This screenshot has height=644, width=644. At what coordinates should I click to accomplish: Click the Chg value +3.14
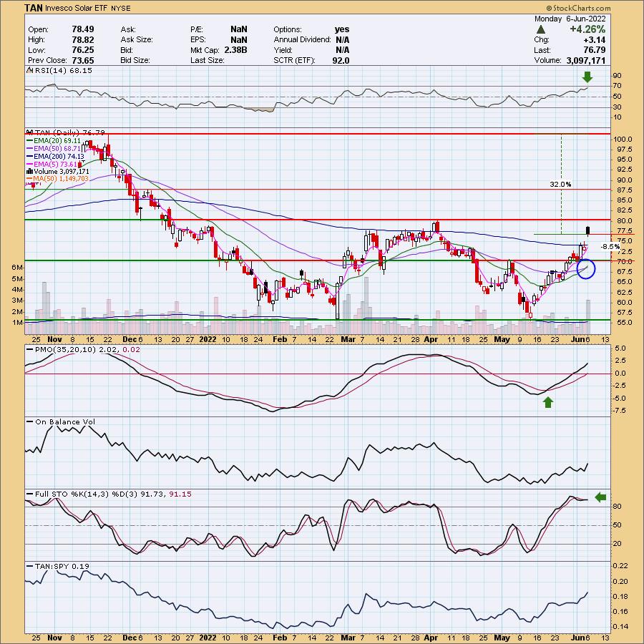[x=596, y=40]
